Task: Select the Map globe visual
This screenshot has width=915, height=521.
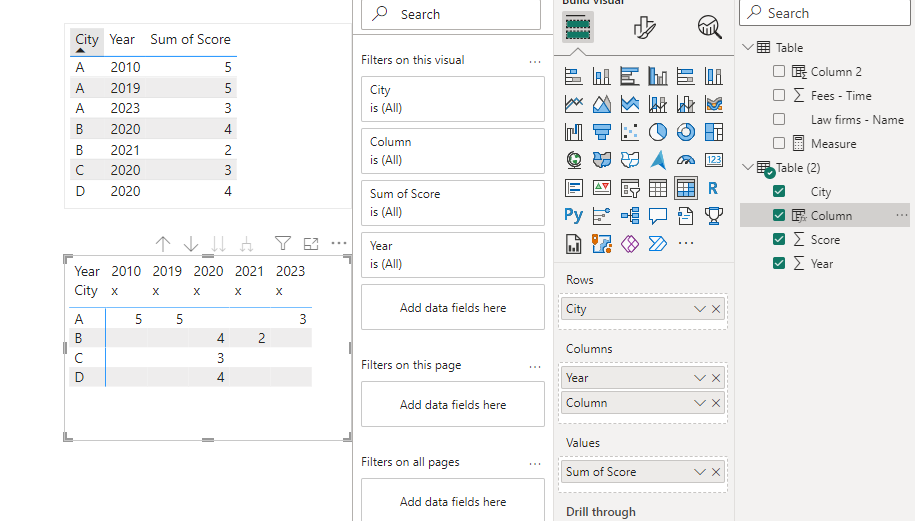Action: [x=574, y=160]
